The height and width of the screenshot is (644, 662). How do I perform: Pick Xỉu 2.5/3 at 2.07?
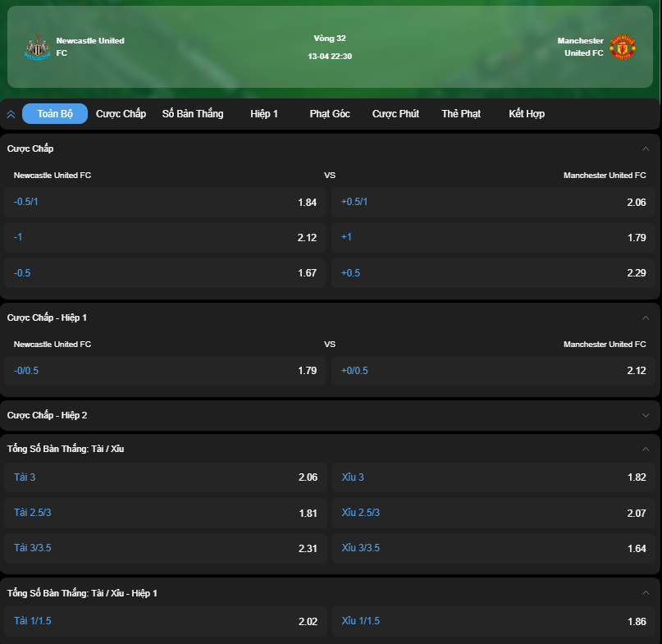click(494, 513)
